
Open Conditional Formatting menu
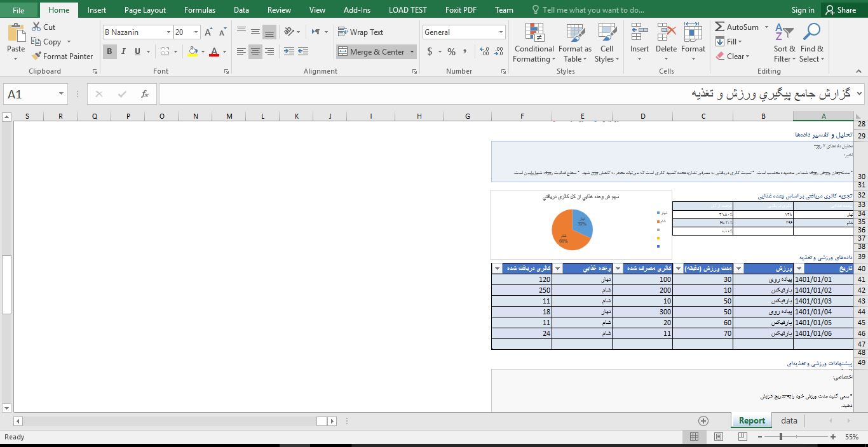tap(534, 43)
